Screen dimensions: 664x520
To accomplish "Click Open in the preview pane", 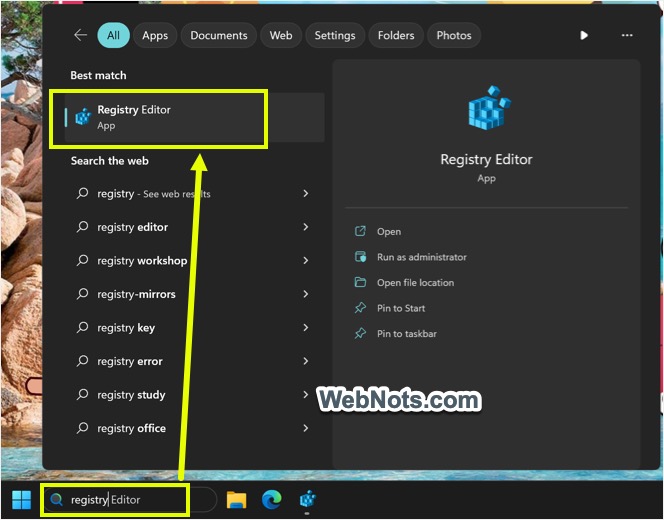I will tap(389, 232).
